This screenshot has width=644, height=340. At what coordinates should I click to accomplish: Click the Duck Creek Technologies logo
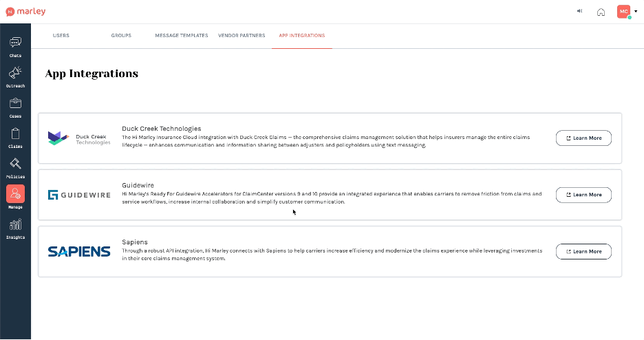click(x=79, y=138)
